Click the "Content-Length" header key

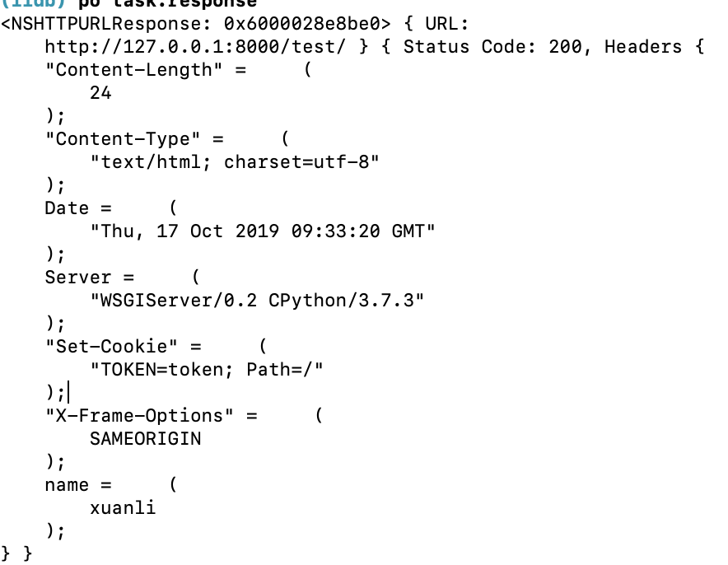click(134, 70)
